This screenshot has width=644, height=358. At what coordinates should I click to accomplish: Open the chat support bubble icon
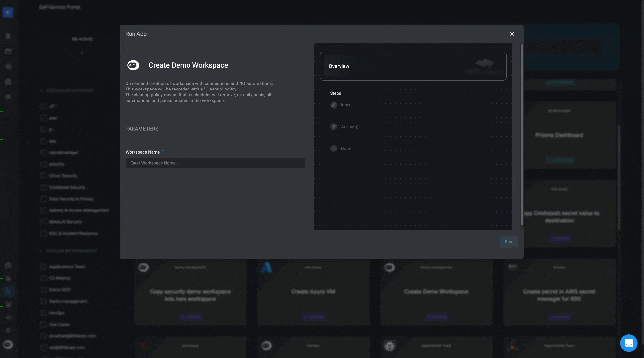point(628,343)
